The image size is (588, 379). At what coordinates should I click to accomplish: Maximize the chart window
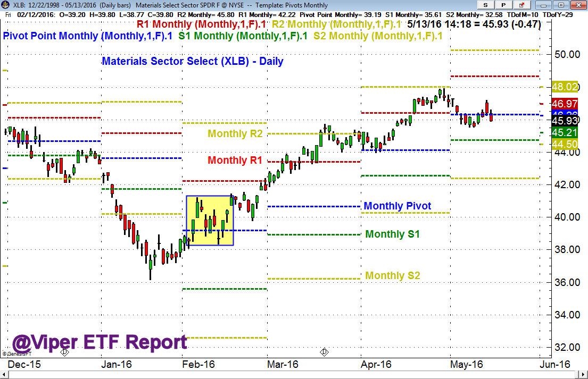click(561, 5)
